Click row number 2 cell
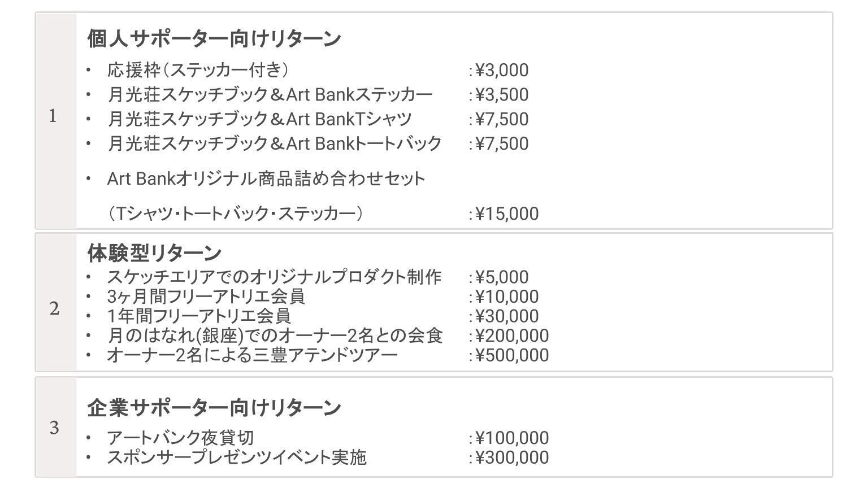 pyautogui.click(x=54, y=309)
